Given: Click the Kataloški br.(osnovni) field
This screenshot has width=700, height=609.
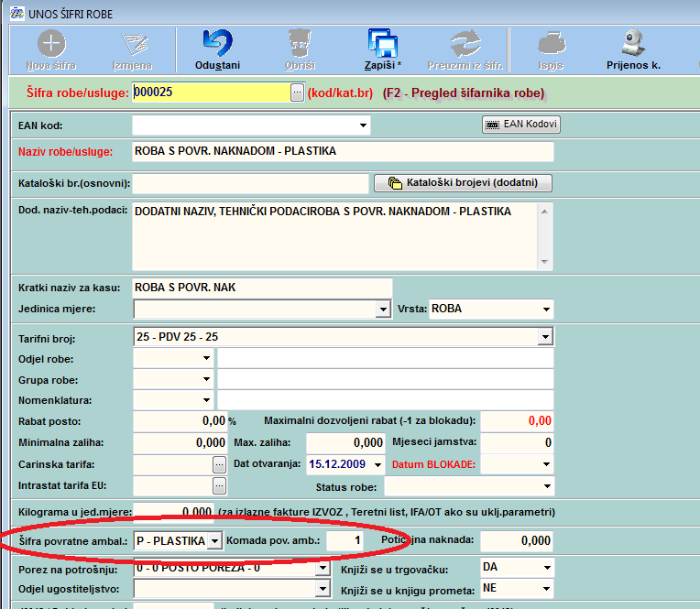Looking at the screenshot, I should pos(250,184).
